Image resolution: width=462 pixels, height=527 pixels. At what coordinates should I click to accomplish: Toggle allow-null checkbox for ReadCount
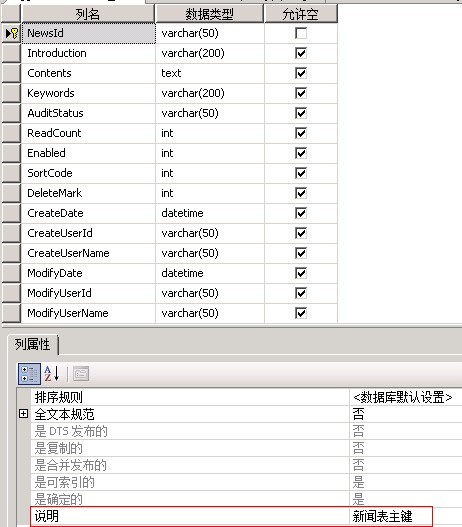301,133
